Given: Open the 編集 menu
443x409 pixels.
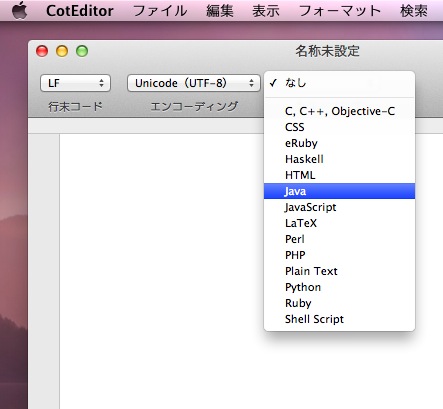Looking at the screenshot, I should (220, 11).
